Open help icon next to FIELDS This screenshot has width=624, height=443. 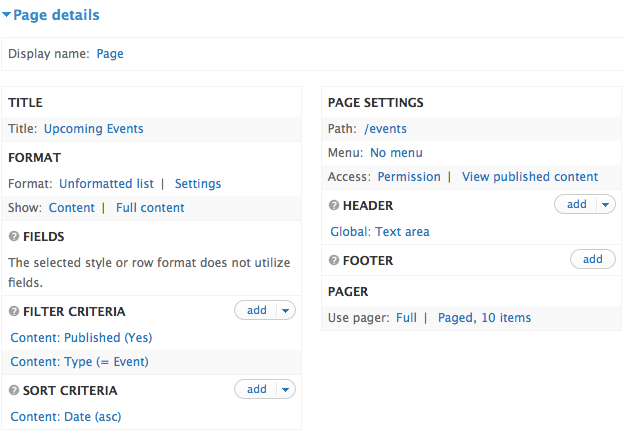click(x=14, y=236)
